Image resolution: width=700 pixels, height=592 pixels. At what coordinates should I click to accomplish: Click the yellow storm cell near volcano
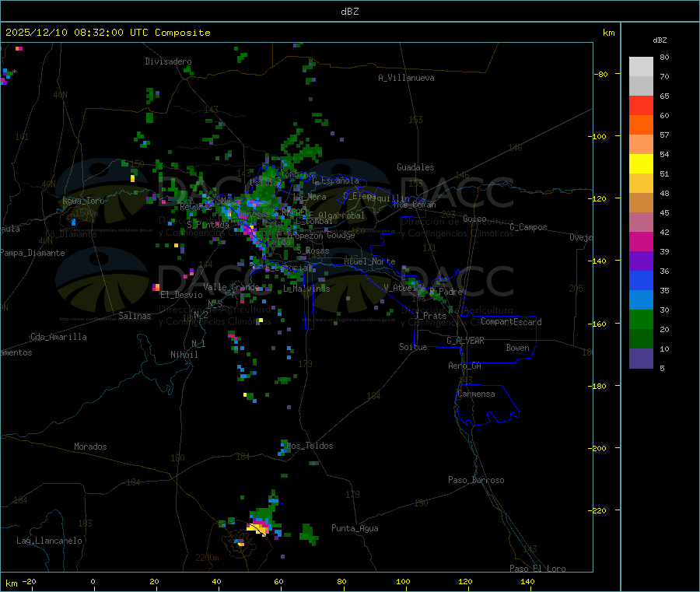[259, 530]
